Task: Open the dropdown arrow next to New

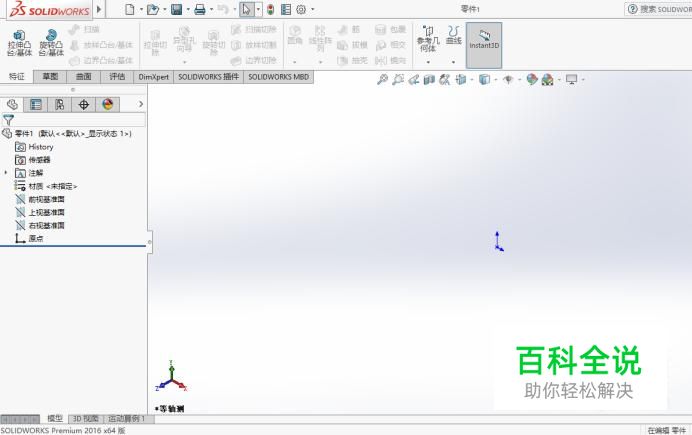Action: coord(141,9)
